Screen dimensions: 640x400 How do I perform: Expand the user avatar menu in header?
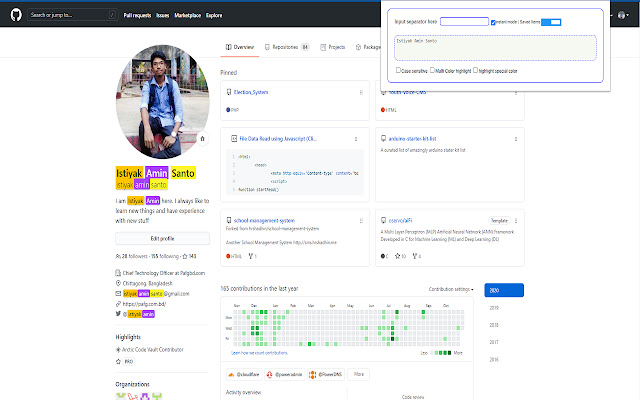620,17
